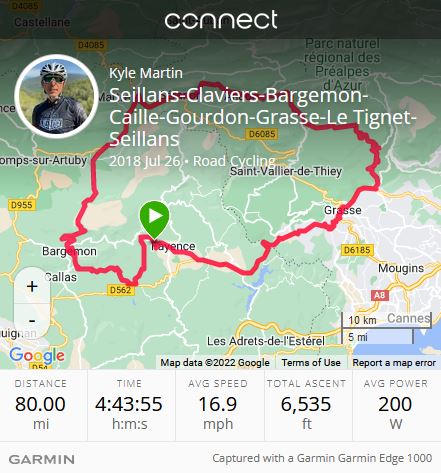This screenshot has width=441, height=473.
Task: Click the green start marker pin
Action: point(154,220)
